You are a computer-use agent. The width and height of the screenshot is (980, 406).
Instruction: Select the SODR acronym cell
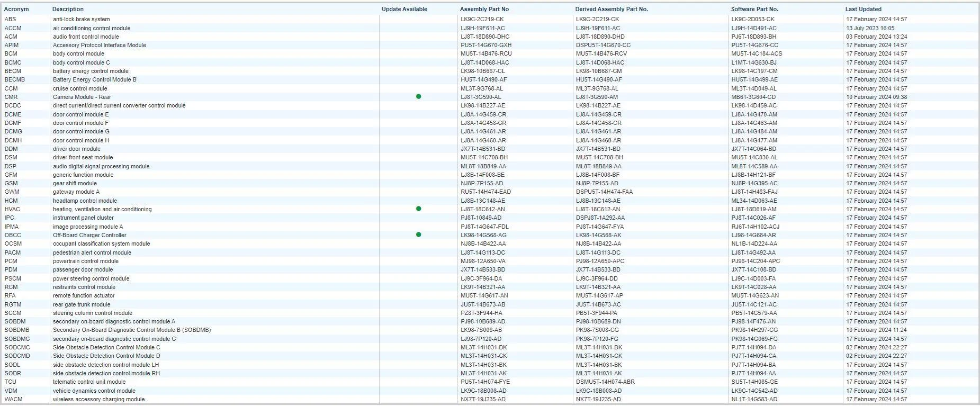(13, 374)
